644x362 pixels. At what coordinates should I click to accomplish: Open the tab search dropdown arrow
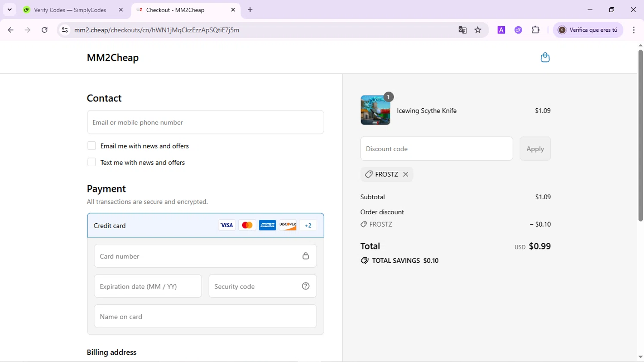coord(9,9)
